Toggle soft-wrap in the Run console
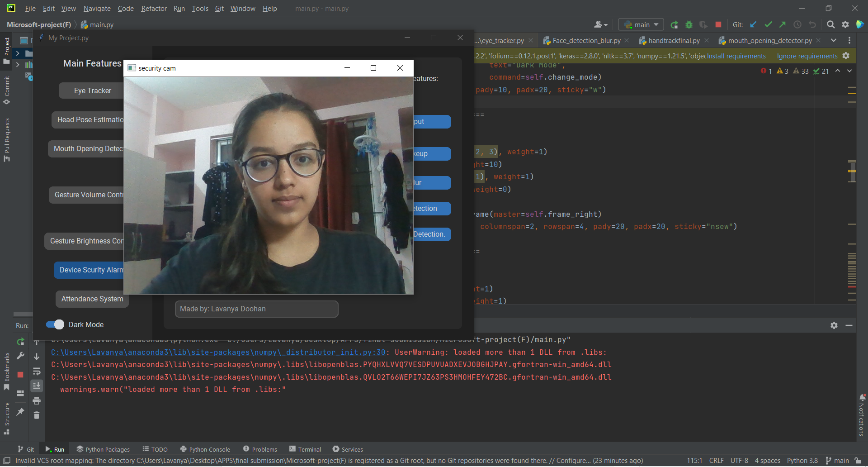 tap(37, 372)
